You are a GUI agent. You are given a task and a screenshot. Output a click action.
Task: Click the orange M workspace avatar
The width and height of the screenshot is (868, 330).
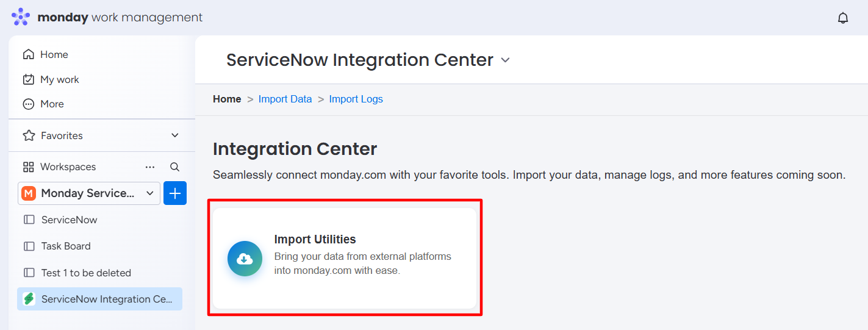[29, 193]
